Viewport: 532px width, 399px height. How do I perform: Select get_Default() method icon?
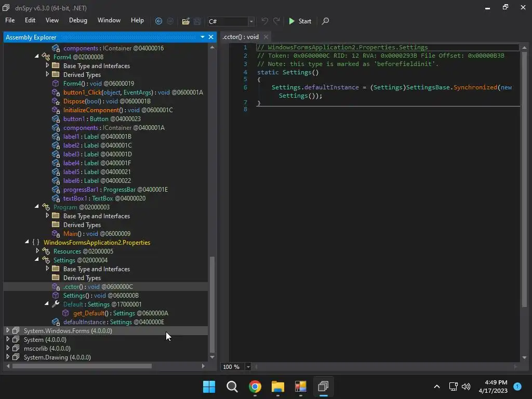(x=65, y=313)
